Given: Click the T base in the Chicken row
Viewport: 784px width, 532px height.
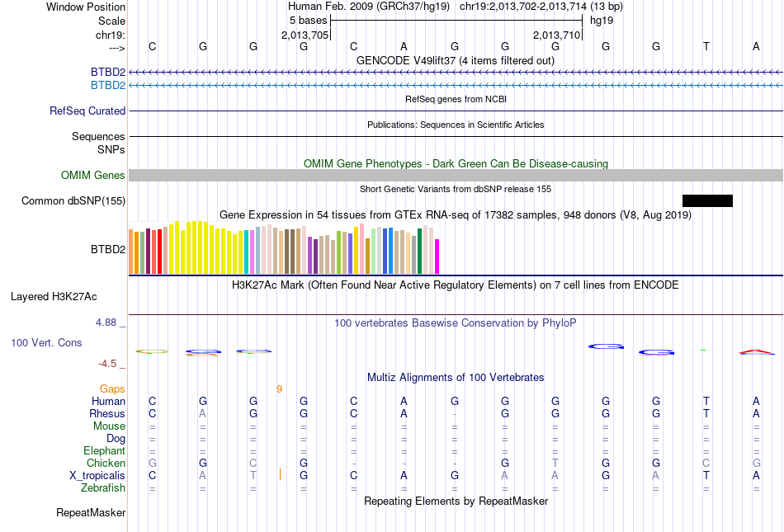Looking at the screenshot, I should (x=555, y=463).
